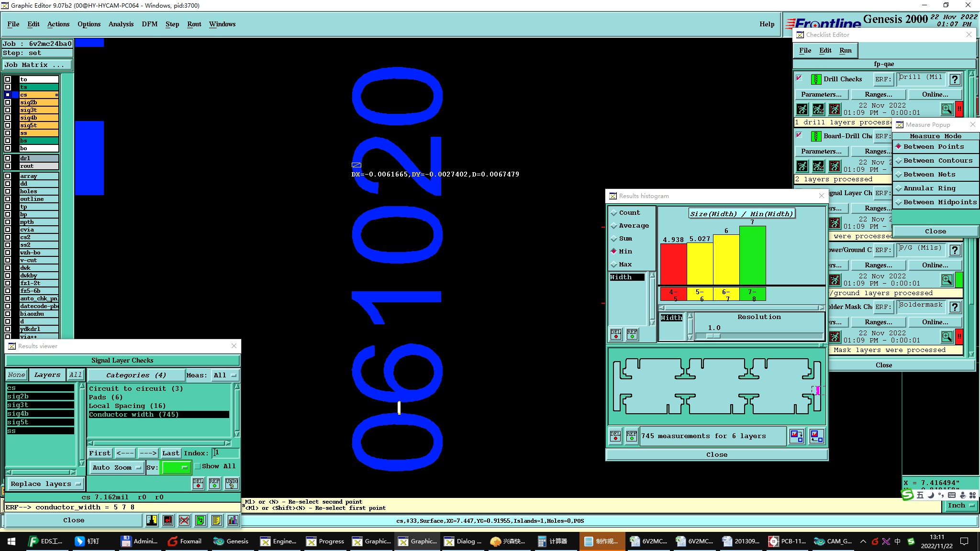Click the Index input field
The image size is (980, 551).
226,453
